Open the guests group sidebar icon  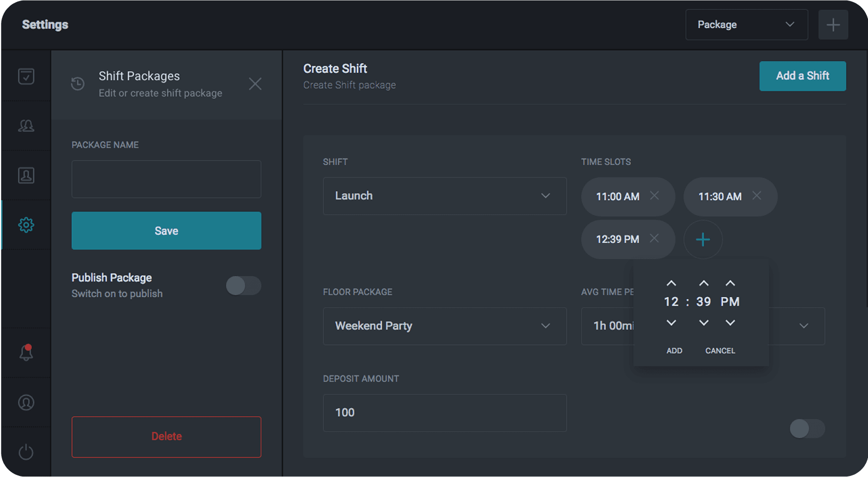[x=26, y=126]
